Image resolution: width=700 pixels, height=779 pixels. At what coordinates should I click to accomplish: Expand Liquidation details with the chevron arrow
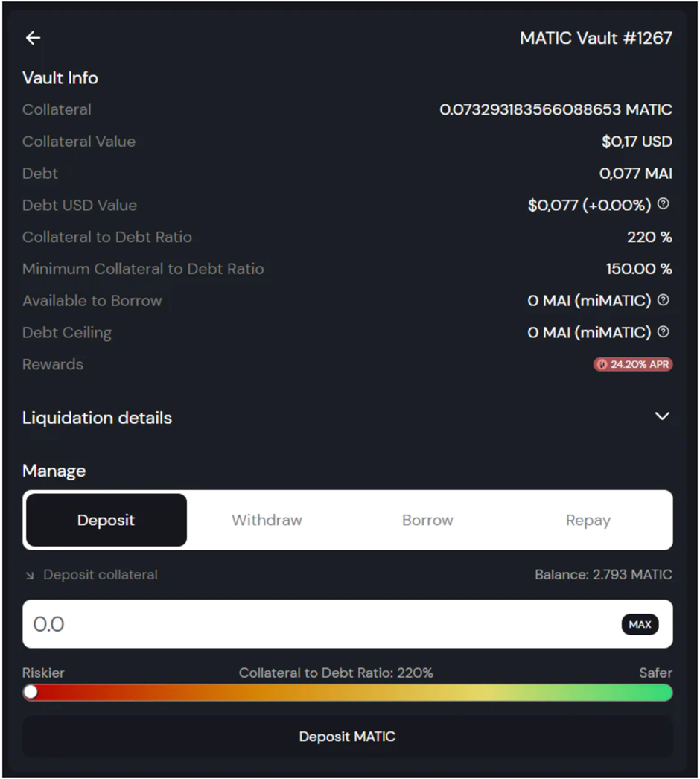coord(661,416)
